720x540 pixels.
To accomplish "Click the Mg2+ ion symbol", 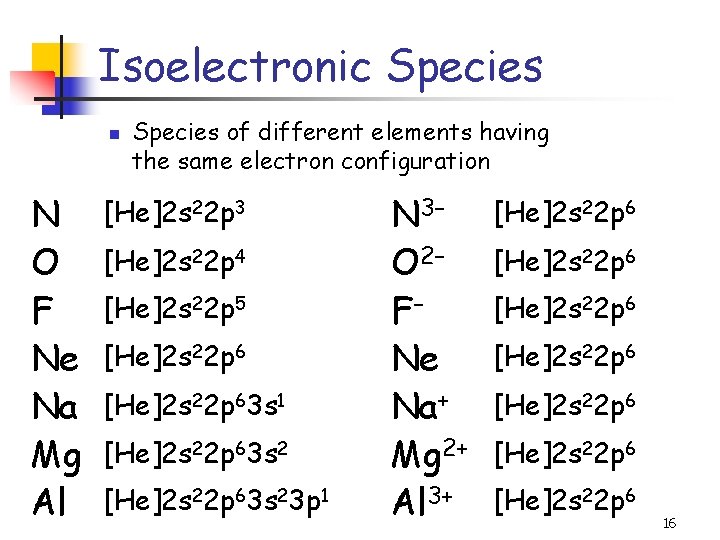I will [429, 457].
